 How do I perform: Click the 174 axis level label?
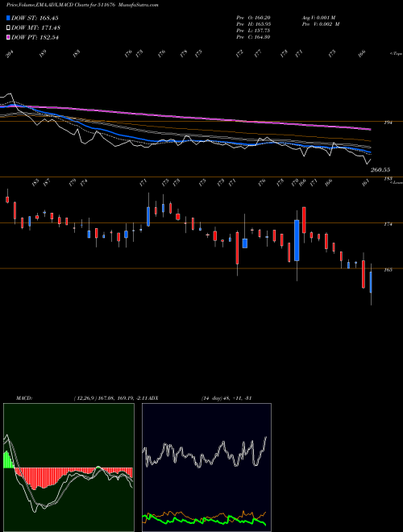click(x=388, y=224)
